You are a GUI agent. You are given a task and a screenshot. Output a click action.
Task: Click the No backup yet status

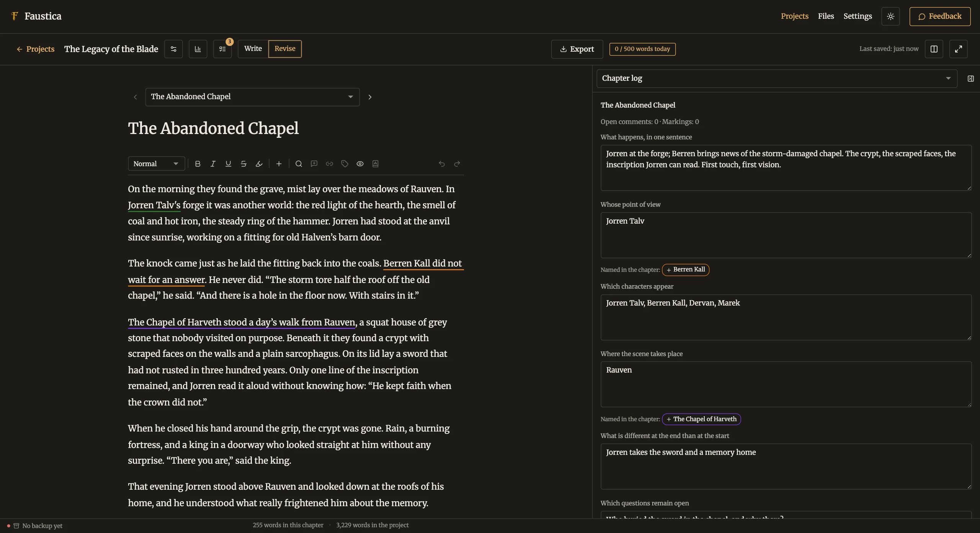(35, 526)
